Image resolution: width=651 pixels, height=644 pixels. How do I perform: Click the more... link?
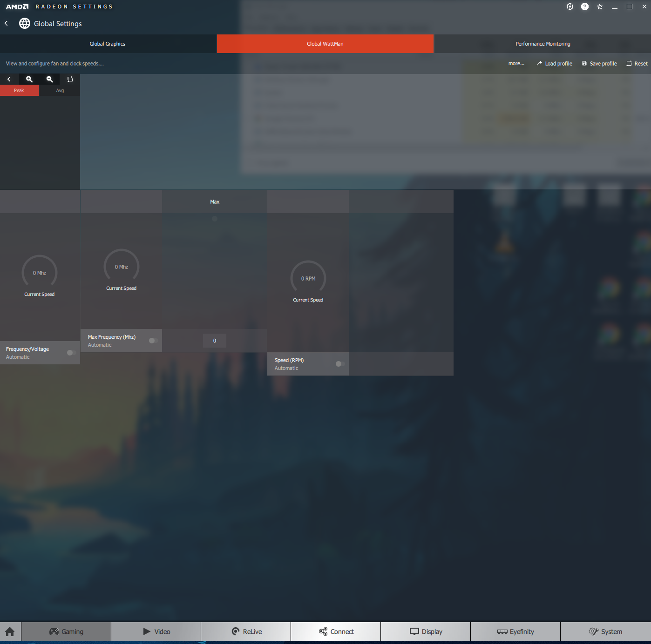(x=516, y=64)
